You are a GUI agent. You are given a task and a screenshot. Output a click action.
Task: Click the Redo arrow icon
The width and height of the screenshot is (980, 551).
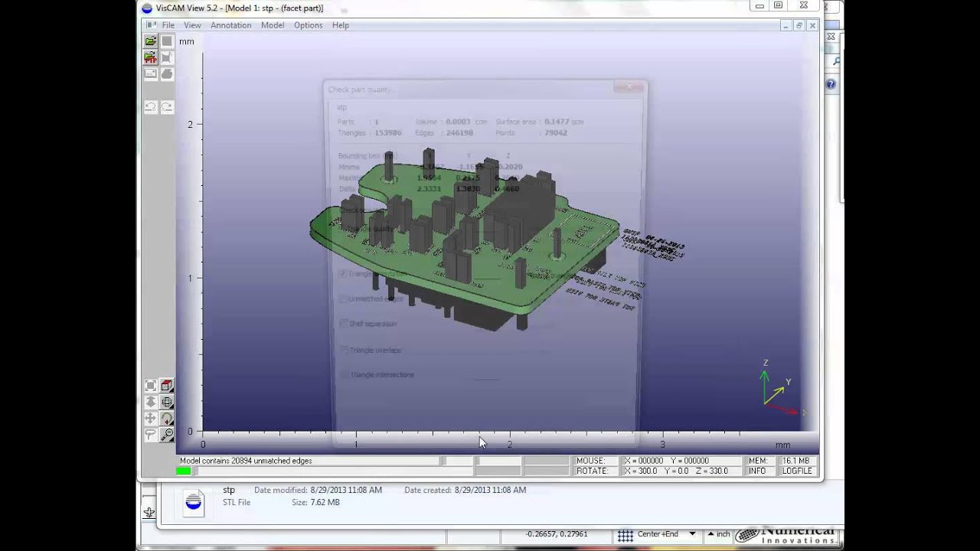coord(167,107)
